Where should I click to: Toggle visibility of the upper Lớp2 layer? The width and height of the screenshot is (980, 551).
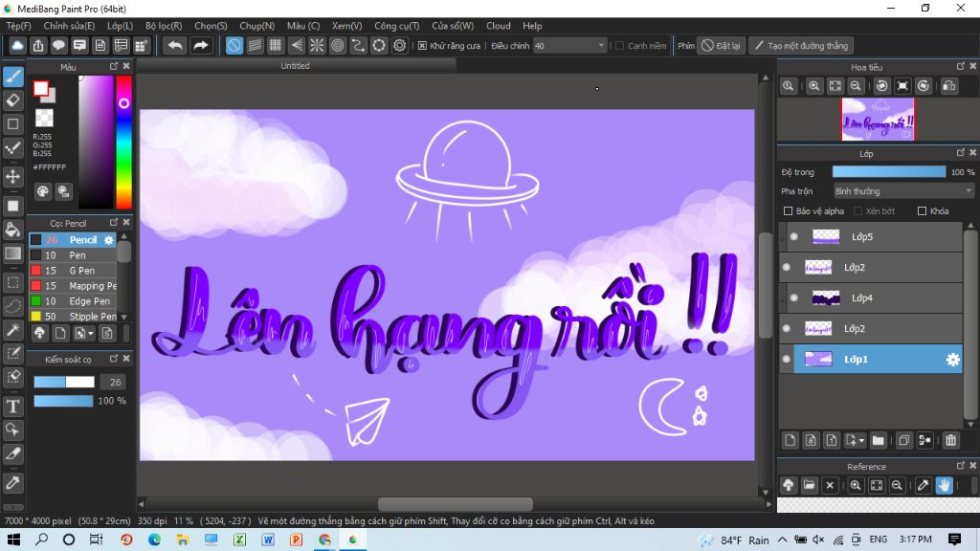pos(787,268)
